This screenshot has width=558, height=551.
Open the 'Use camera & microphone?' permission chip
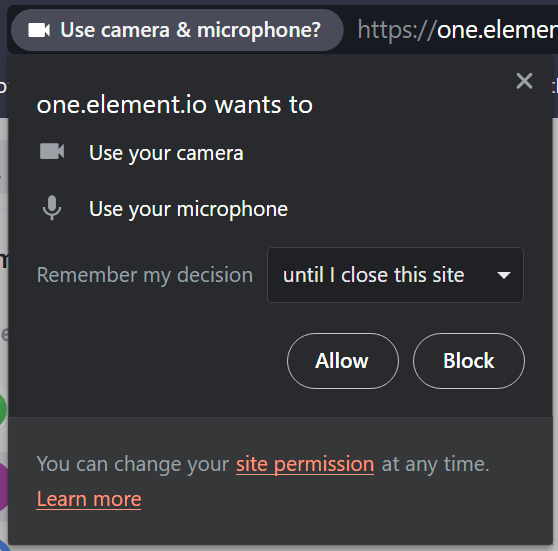click(x=177, y=30)
